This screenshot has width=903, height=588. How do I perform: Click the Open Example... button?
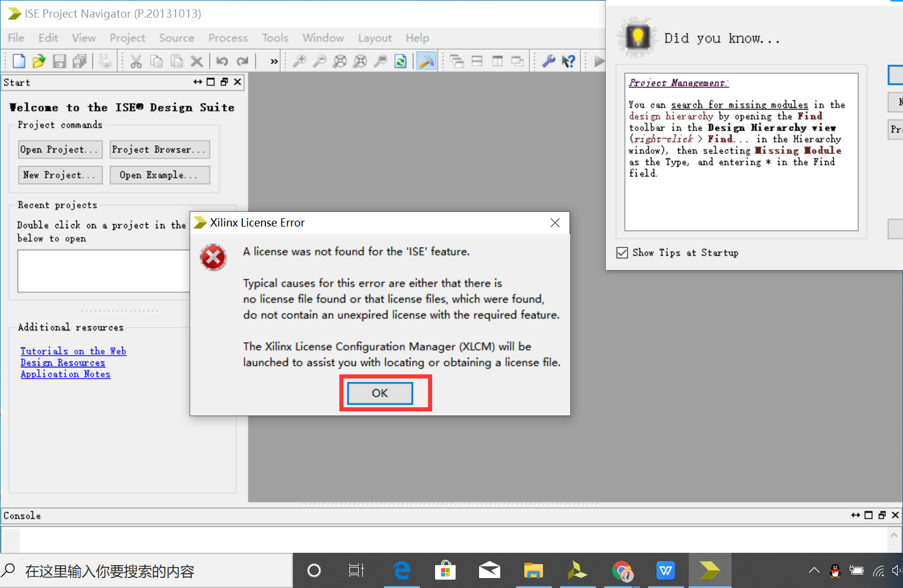[x=160, y=175]
